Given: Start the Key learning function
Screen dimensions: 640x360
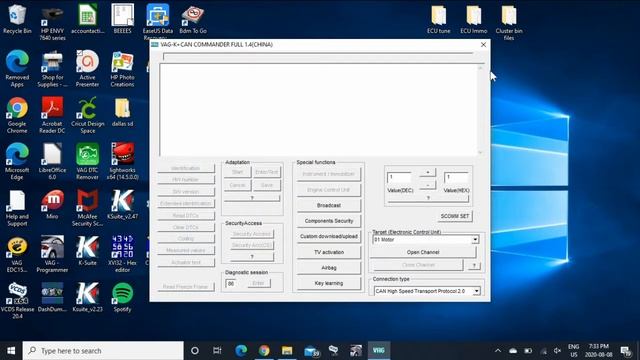Looking at the screenshot, I should 329,283.
